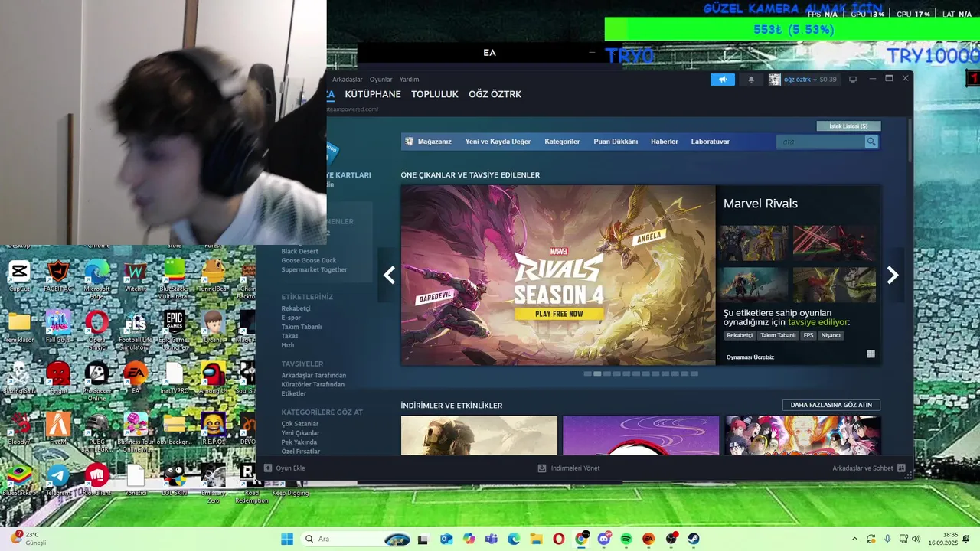Open the Yeni ve Kayda Değer menu
This screenshot has height=551, width=980.
pyautogui.click(x=498, y=142)
